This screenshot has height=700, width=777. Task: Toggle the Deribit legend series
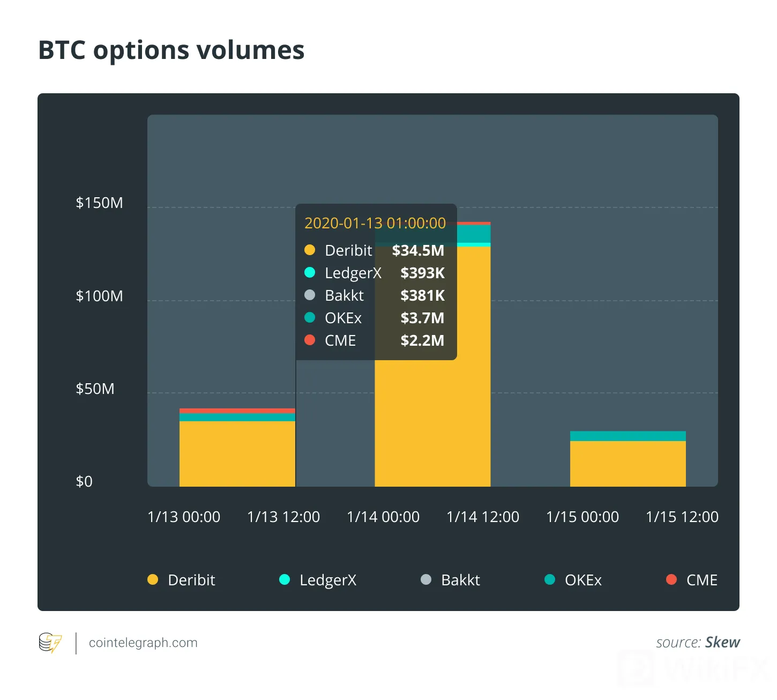coord(181,580)
